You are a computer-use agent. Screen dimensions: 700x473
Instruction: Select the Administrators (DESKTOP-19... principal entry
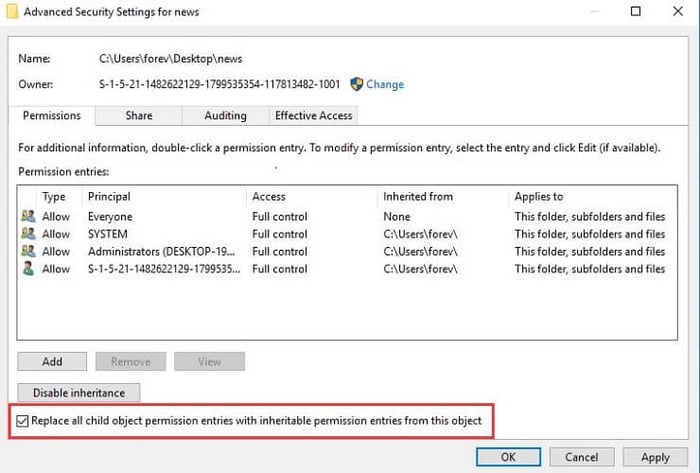[x=161, y=251]
